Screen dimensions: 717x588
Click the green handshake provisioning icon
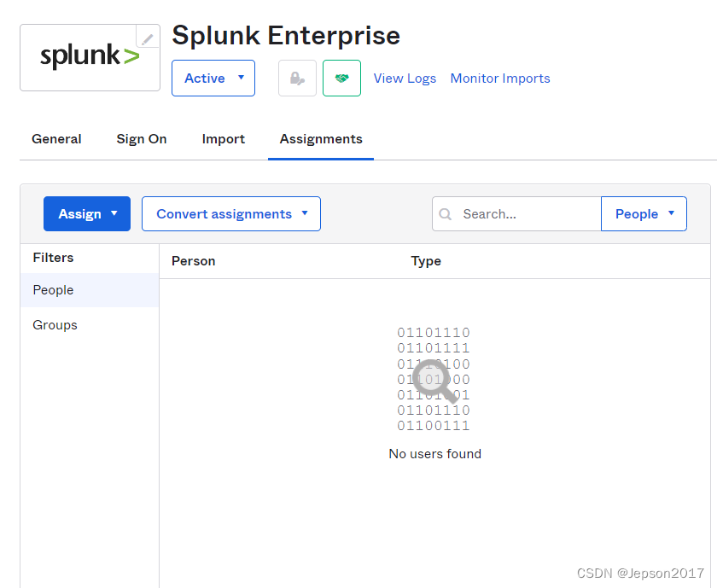tap(341, 79)
